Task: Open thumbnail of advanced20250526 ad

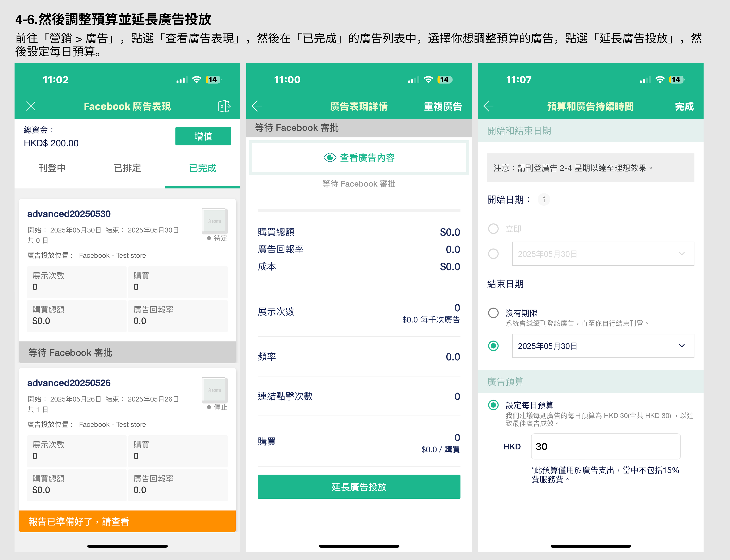Action: [x=214, y=390]
